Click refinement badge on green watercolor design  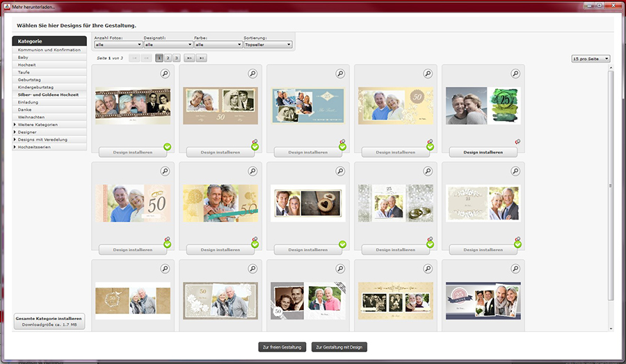click(517, 142)
